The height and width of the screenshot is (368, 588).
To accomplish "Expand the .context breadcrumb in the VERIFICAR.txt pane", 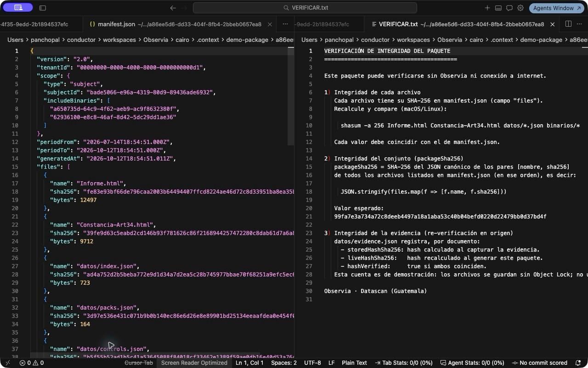I will (x=502, y=40).
